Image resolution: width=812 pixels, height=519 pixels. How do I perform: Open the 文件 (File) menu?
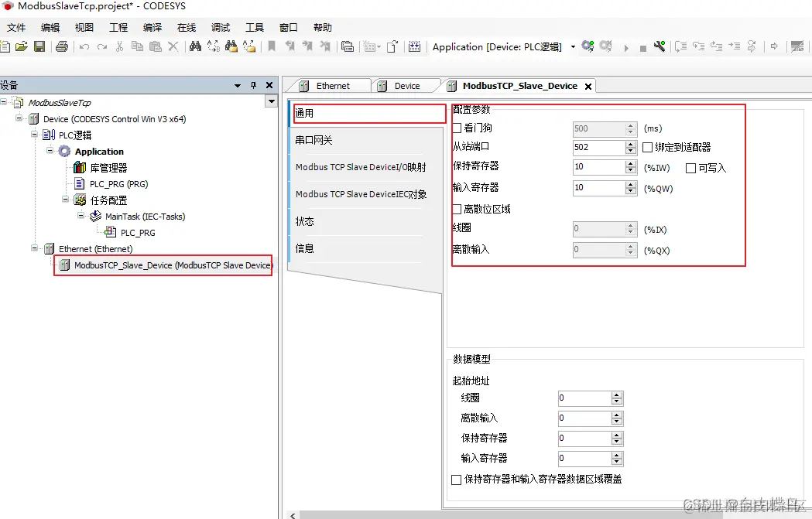tap(16, 27)
